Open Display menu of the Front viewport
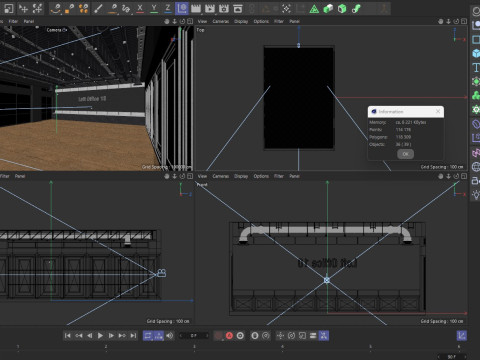480x360 pixels. (x=241, y=176)
